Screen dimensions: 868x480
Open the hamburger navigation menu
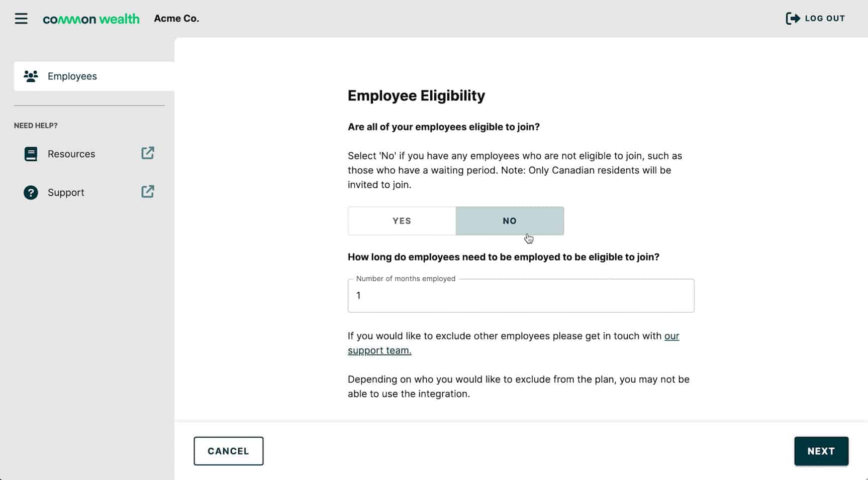point(21,19)
